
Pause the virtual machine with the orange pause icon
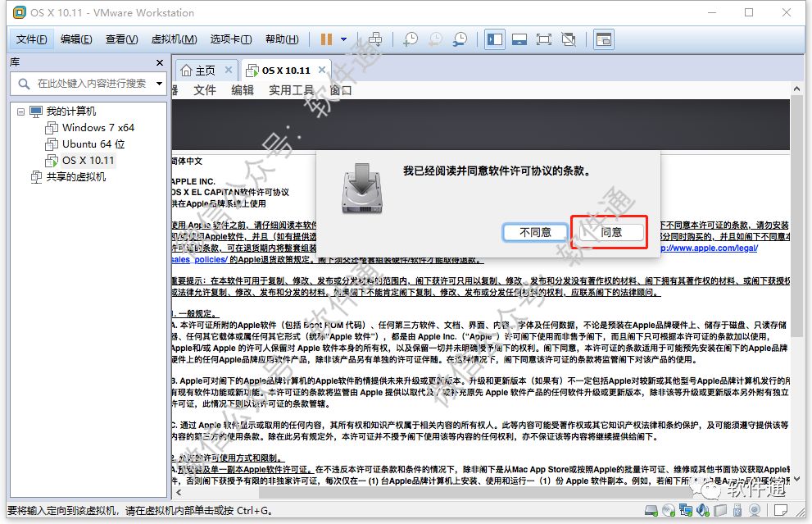(x=326, y=39)
